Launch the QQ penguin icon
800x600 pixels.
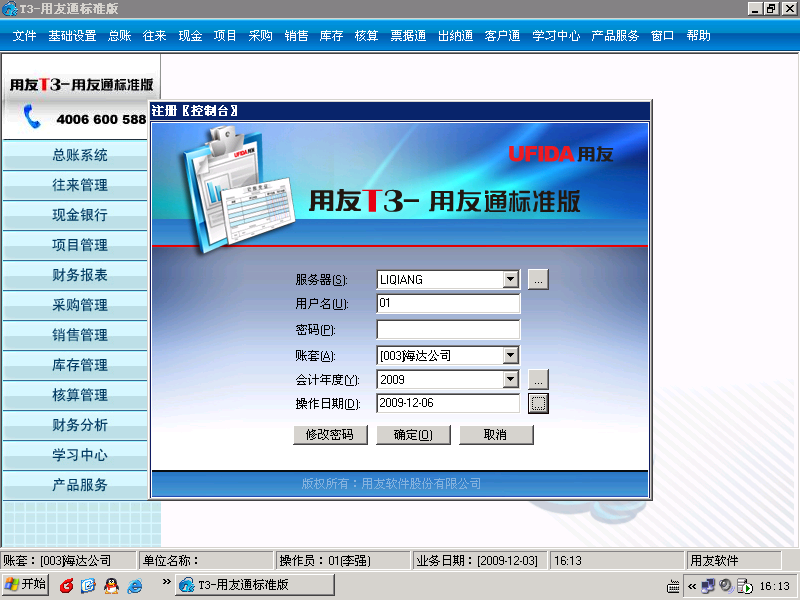111,586
